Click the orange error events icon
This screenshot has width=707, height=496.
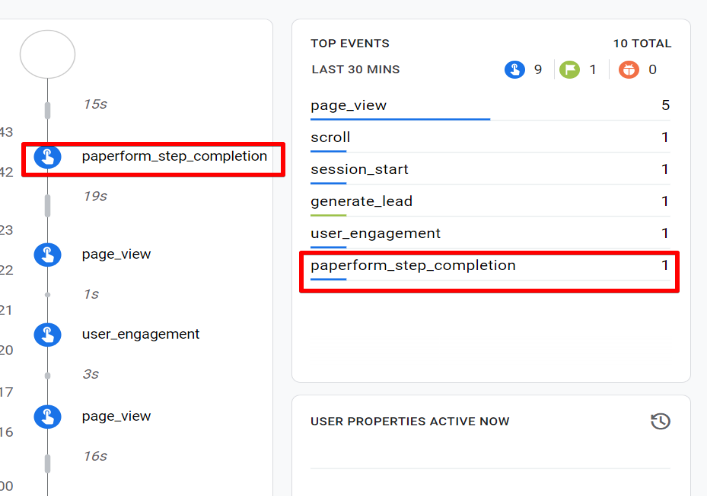click(628, 70)
